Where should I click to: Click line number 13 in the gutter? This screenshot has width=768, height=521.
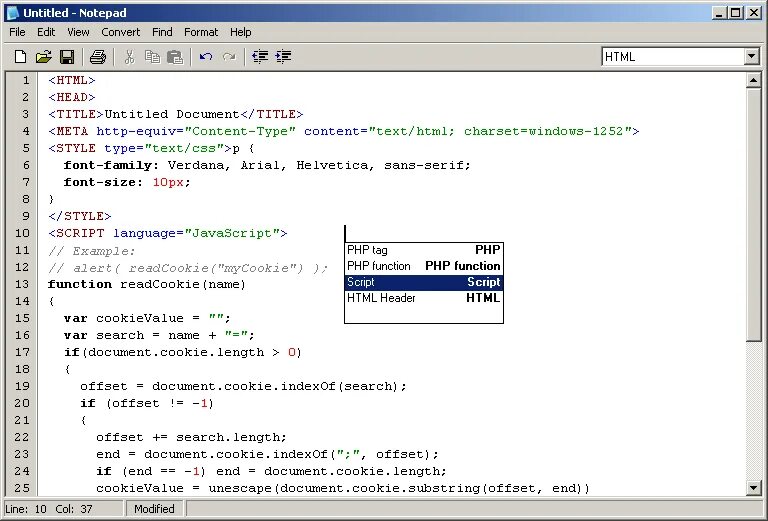click(x=22, y=284)
